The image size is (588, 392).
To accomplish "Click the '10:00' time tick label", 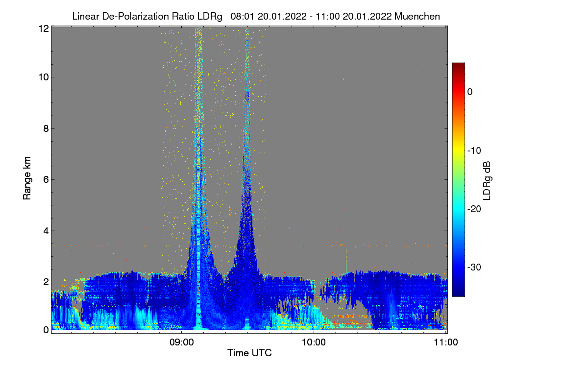I will coord(314,343).
